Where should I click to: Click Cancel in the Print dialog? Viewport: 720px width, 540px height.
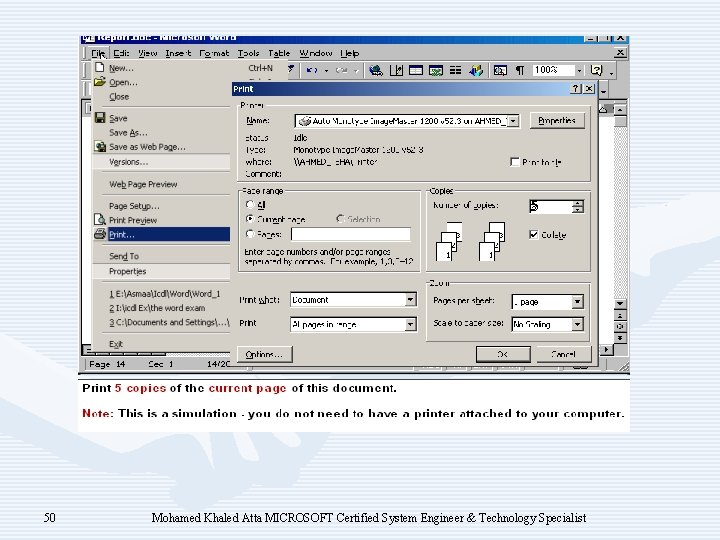[563, 354]
